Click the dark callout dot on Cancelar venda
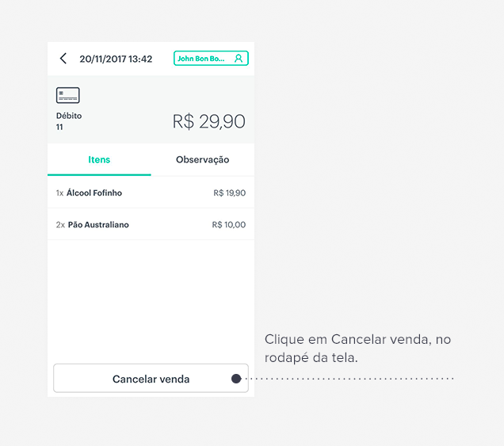Screen dimensions: 504x446 236,379
